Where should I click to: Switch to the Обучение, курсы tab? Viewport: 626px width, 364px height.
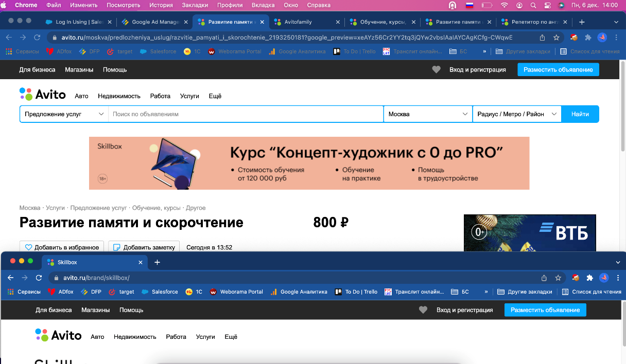coord(382,22)
